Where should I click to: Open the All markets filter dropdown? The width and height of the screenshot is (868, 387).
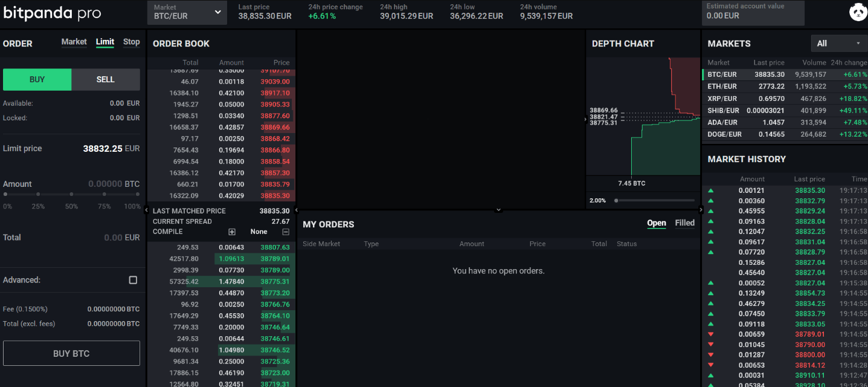[x=838, y=43]
